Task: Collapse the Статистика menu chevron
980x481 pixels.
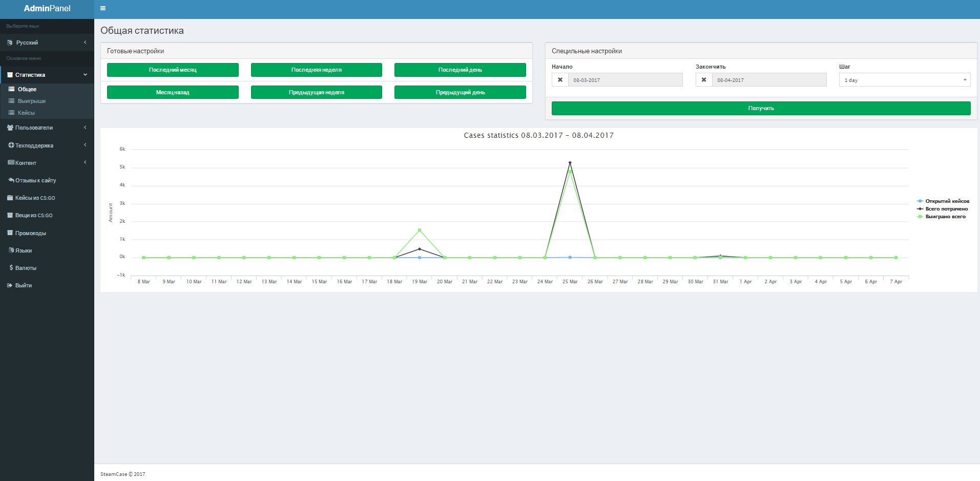Action: [85, 75]
